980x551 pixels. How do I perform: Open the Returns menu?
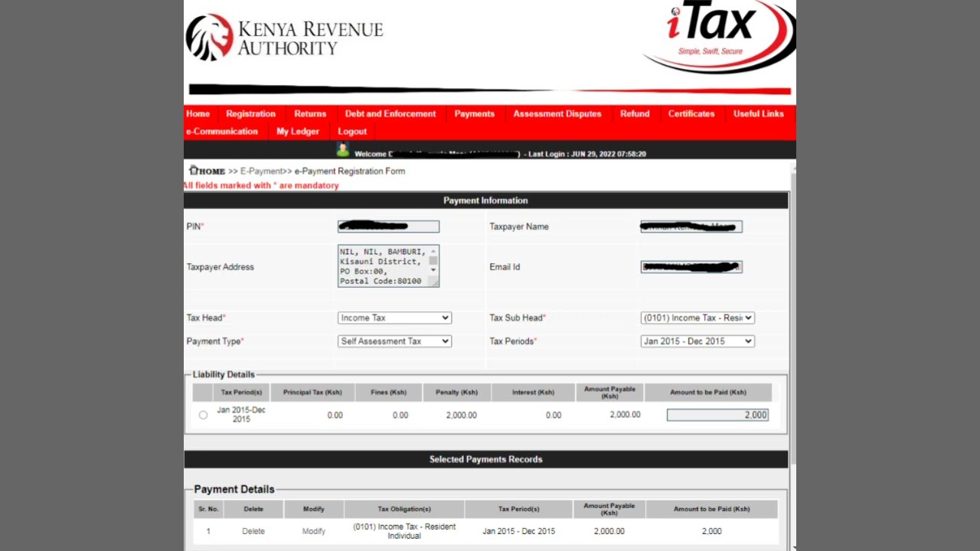tap(310, 113)
